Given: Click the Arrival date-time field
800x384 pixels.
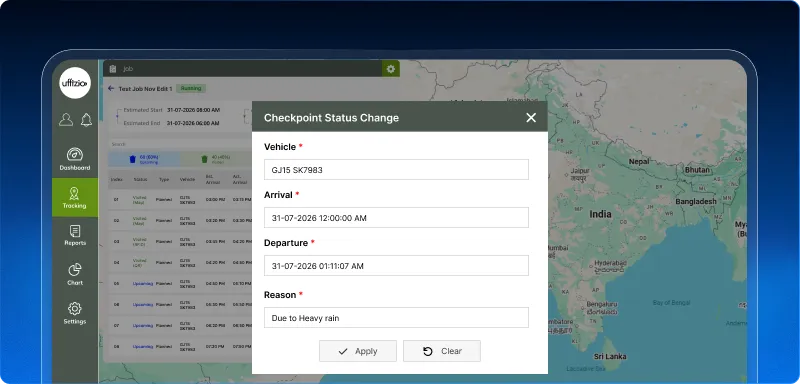Looking at the screenshot, I should pyautogui.click(x=396, y=218).
